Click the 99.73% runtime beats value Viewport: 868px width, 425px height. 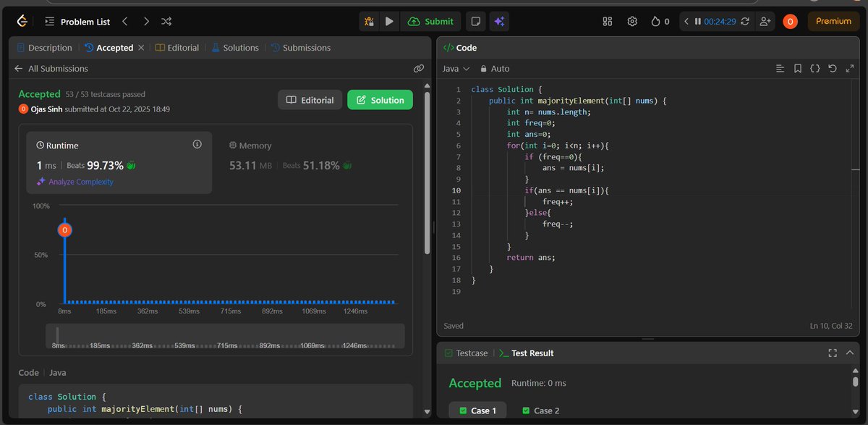click(105, 166)
